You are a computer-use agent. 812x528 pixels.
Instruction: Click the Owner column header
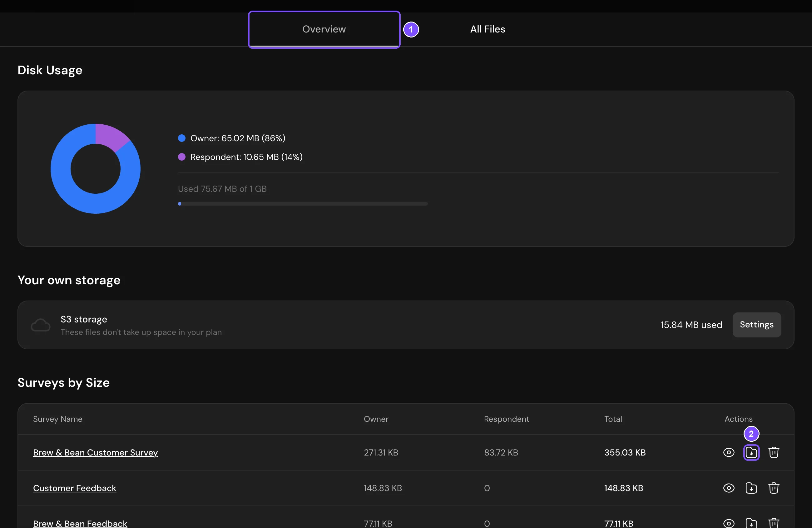click(376, 419)
